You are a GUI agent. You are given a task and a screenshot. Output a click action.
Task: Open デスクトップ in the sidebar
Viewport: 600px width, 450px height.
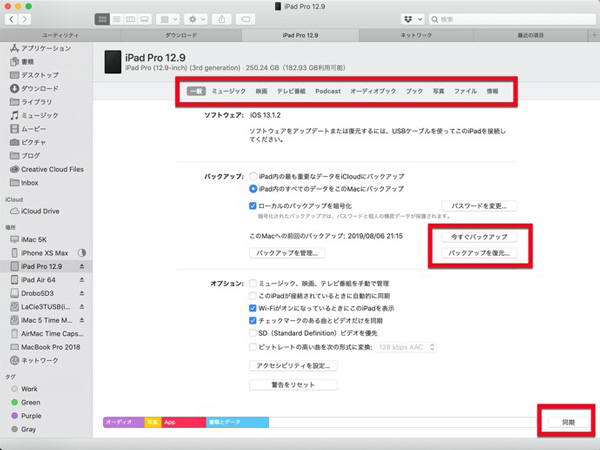34,75
